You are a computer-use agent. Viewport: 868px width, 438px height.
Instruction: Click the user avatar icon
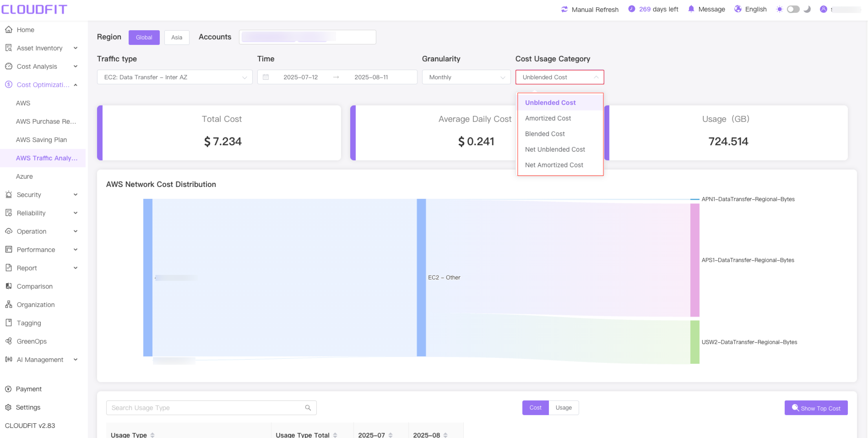pos(824,9)
